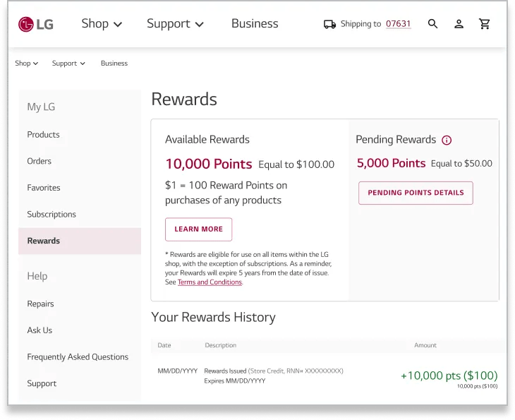Image resolution: width=515 pixels, height=420 pixels.
Task: Click the Rewards Issued history entry
Action: pos(274,371)
